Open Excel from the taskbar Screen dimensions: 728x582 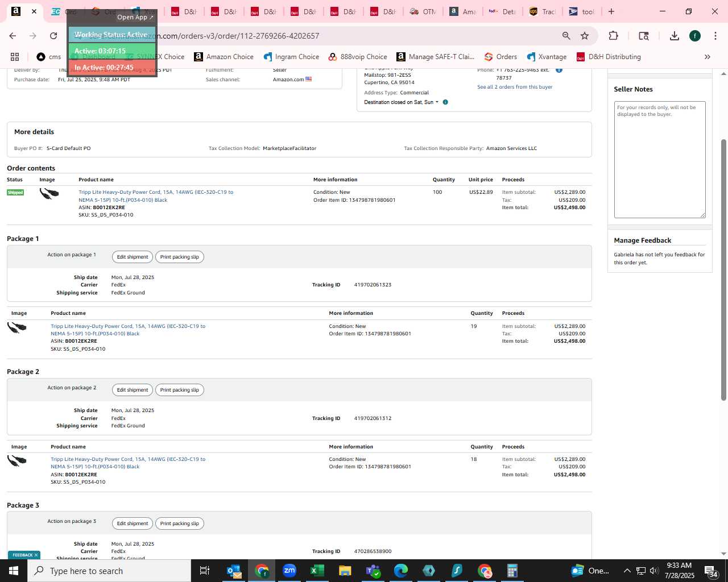317,571
